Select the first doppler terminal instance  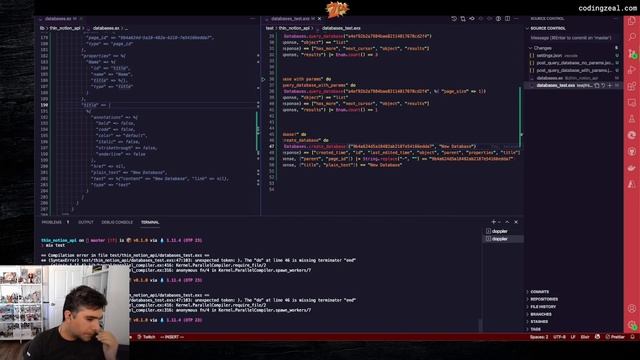point(503,231)
